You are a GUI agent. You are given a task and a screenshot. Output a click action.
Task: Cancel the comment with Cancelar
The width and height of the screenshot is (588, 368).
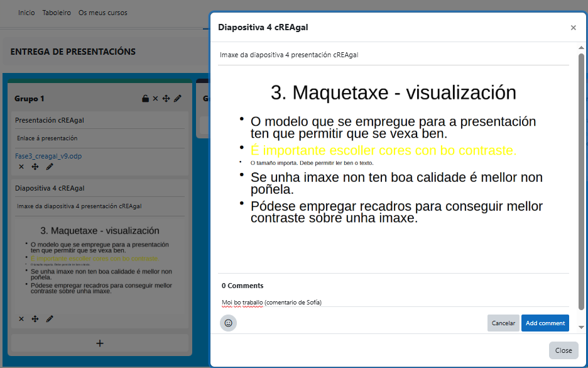click(x=503, y=323)
